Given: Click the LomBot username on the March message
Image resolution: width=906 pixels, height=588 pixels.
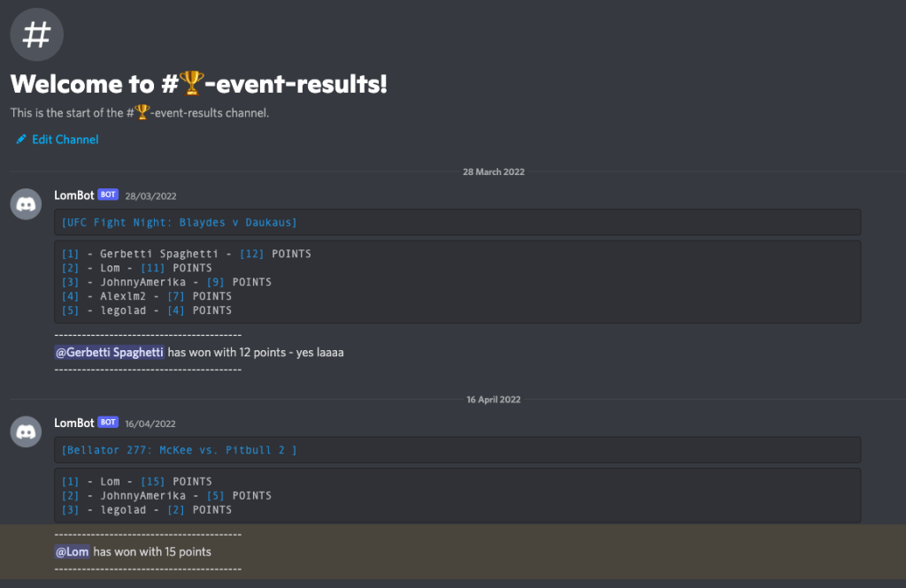Looking at the screenshot, I should 74,195.
